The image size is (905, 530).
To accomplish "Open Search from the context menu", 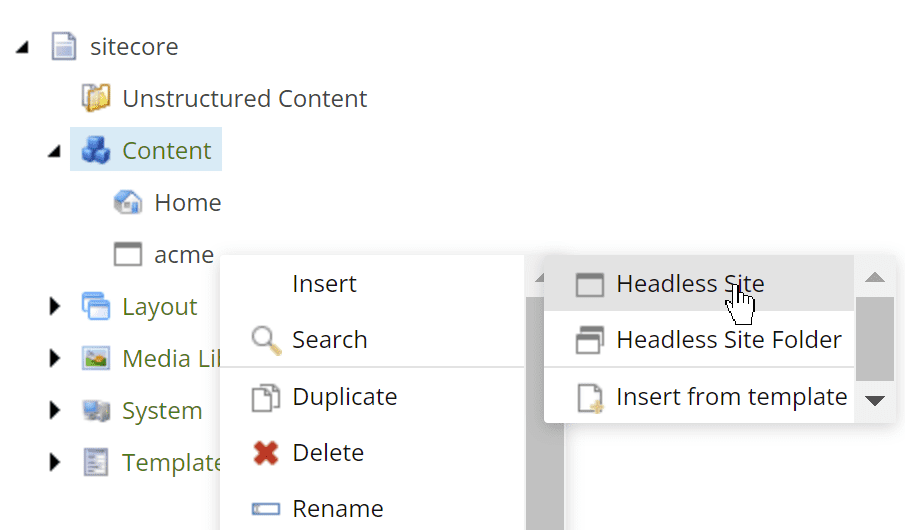I will [329, 340].
